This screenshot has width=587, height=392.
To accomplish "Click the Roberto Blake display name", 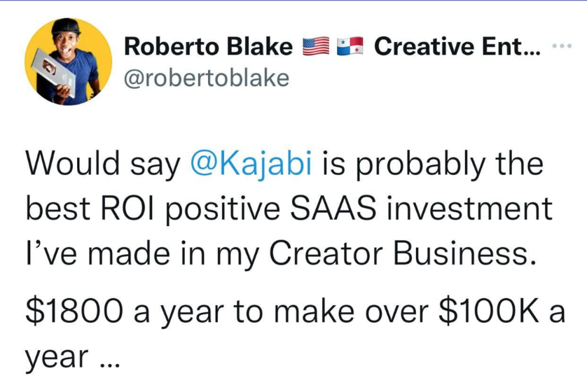I will (208, 47).
